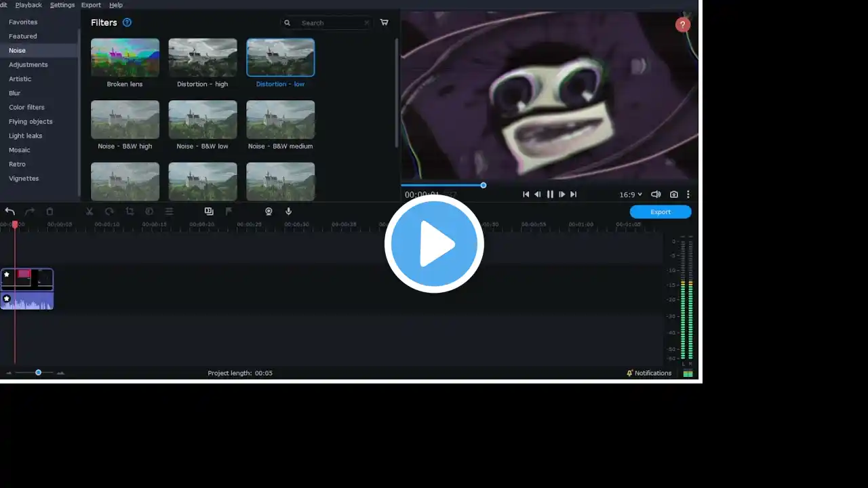Select the Crop tool icon
Image resolution: width=868 pixels, height=488 pixels.
click(x=130, y=211)
